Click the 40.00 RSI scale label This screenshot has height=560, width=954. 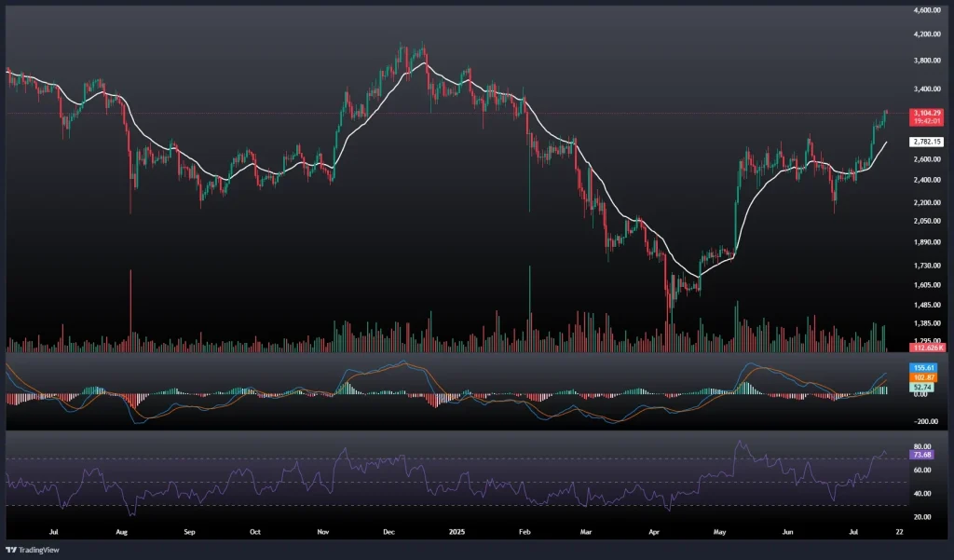pyautogui.click(x=925, y=493)
